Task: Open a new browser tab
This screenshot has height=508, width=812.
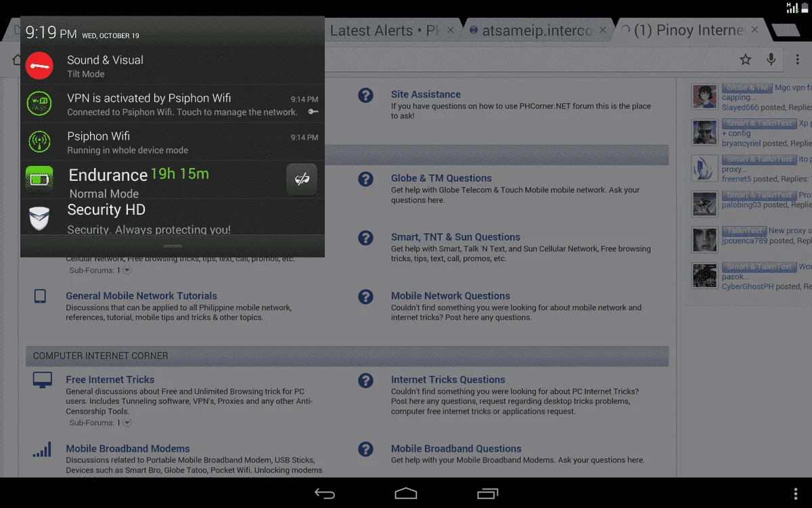Action: click(x=785, y=30)
